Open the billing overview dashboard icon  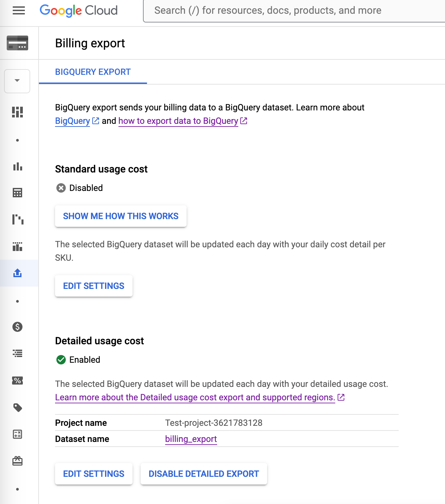click(x=17, y=112)
